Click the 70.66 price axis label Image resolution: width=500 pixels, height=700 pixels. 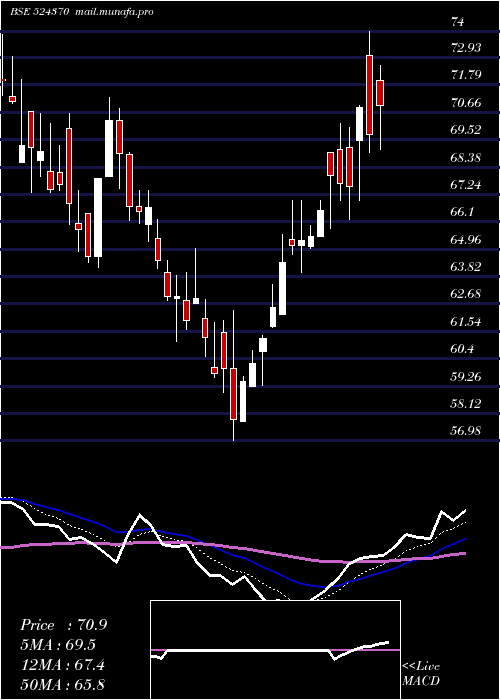point(466,103)
